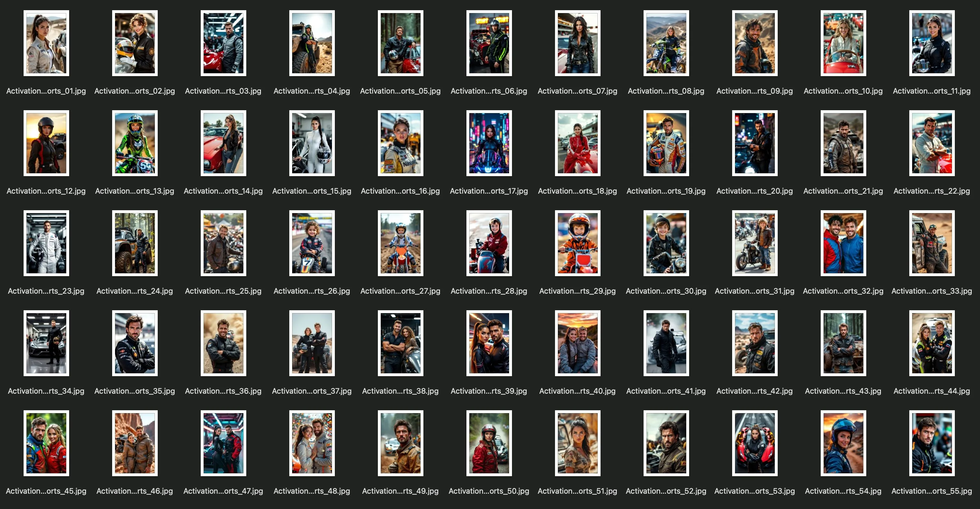Click thumbnail of Activation...rts_40.jpg
The width and height of the screenshot is (980, 509).
(x=578, y=343)
